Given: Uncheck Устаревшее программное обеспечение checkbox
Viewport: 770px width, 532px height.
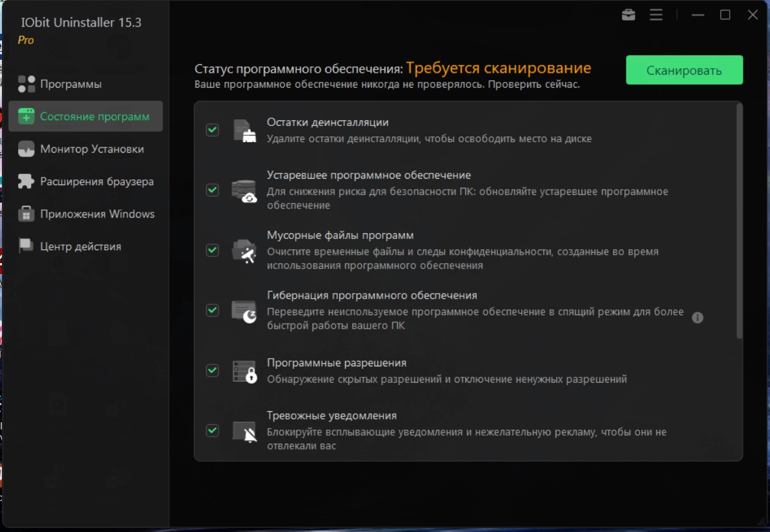Looking at the screenshot, I should pyautogui.click(x=212, y=190).
